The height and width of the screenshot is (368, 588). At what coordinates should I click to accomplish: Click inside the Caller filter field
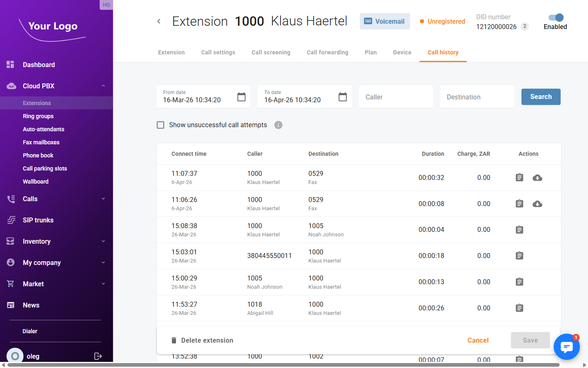[395, 96]
